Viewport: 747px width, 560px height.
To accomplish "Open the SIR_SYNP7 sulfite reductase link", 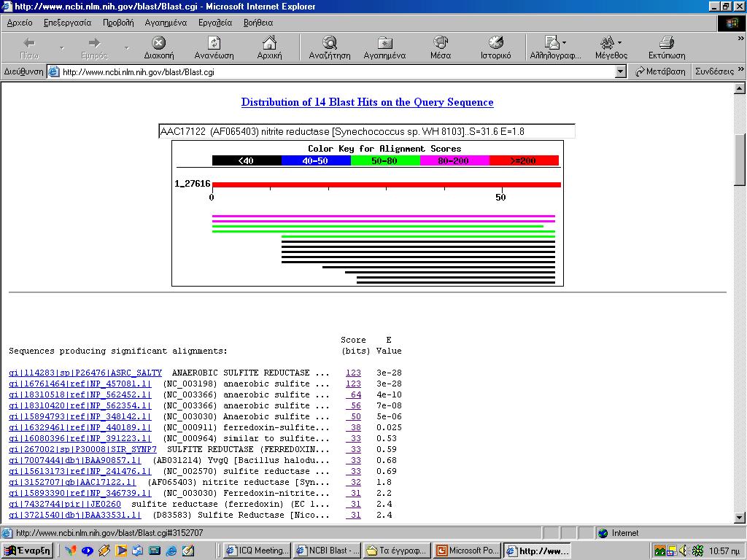I will coord(83,449).
